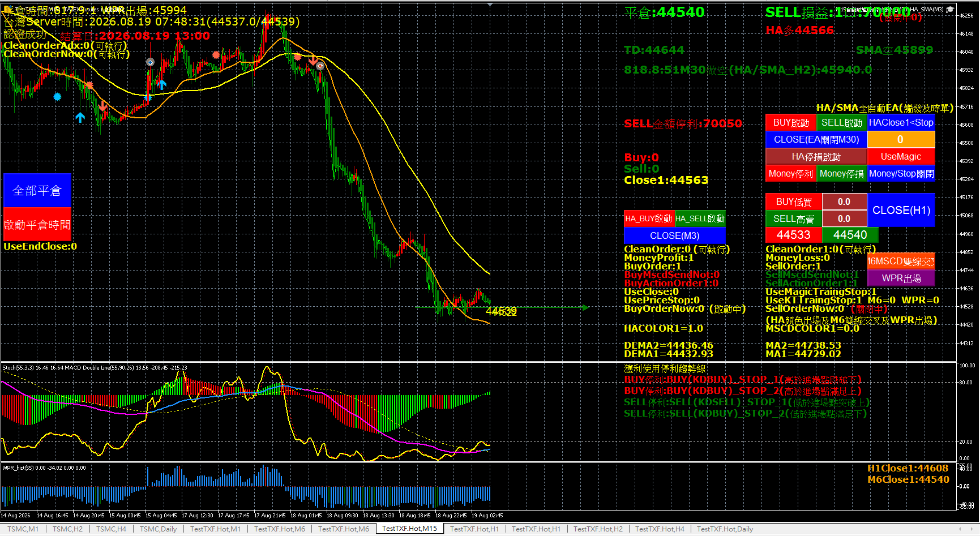
Task: Open the TSMC,H4 chart tab
Action: coord(111,529)
